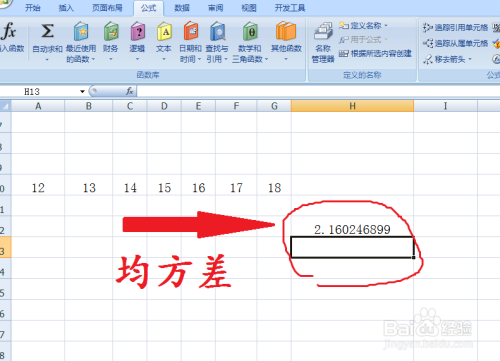Select column G header

pos(274,106)
